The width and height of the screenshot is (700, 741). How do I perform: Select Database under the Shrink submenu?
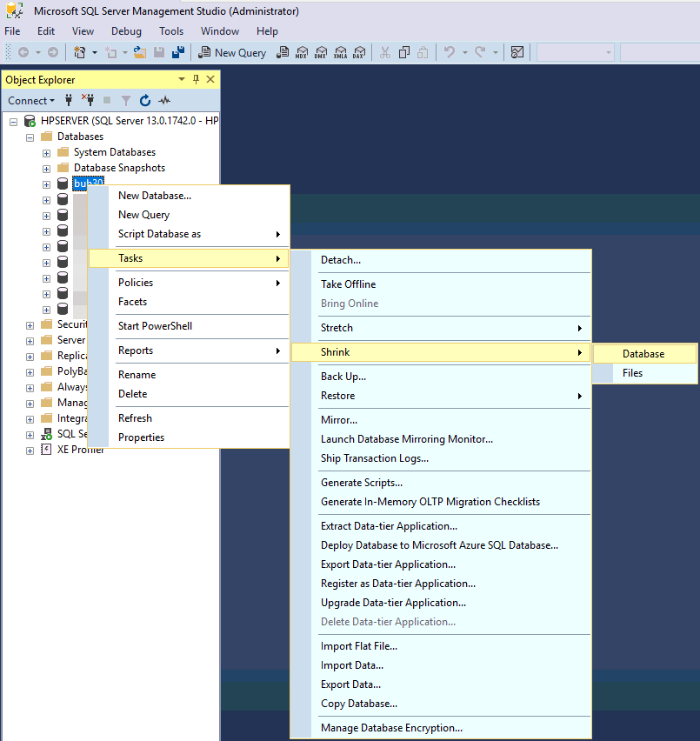(x=643, y=354)
